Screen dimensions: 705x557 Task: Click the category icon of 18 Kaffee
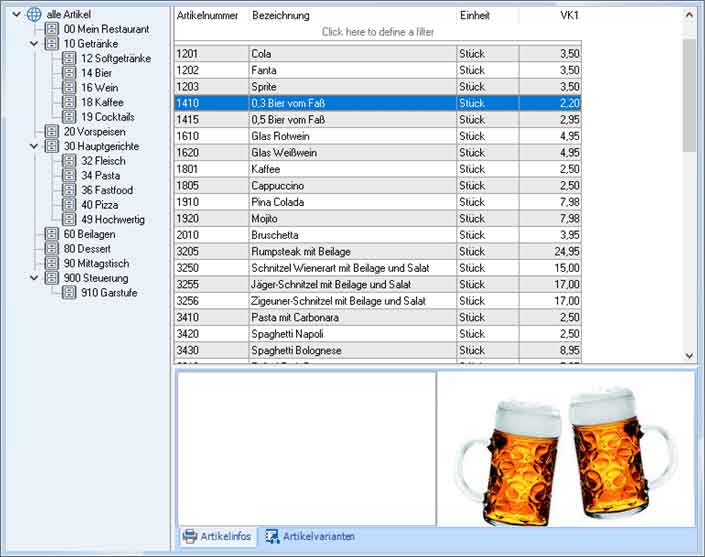point(69,102)
